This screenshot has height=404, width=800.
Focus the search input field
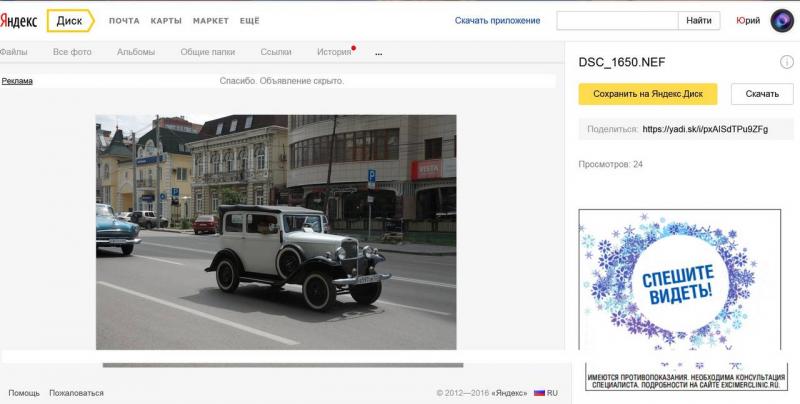(x=617, y=21)
